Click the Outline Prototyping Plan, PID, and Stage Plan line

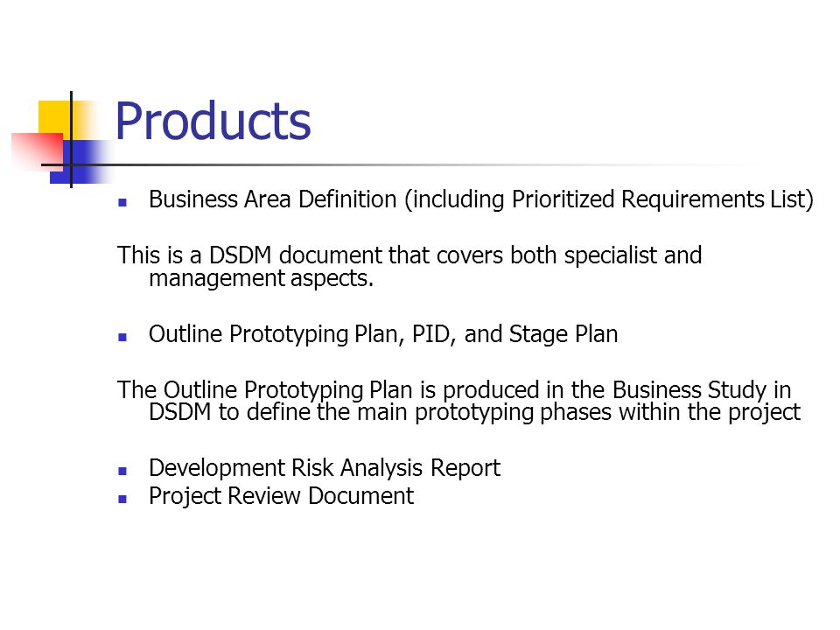(383, 334)
